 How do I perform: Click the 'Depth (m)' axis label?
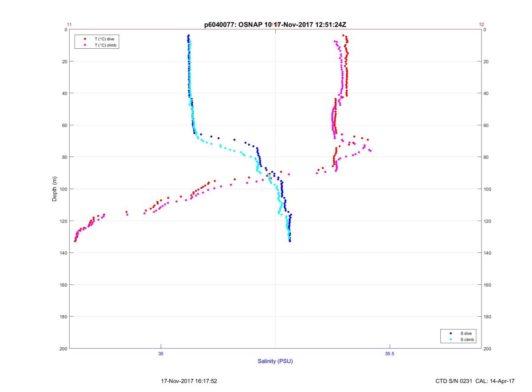pyautogui.click(x=55, y=189)
